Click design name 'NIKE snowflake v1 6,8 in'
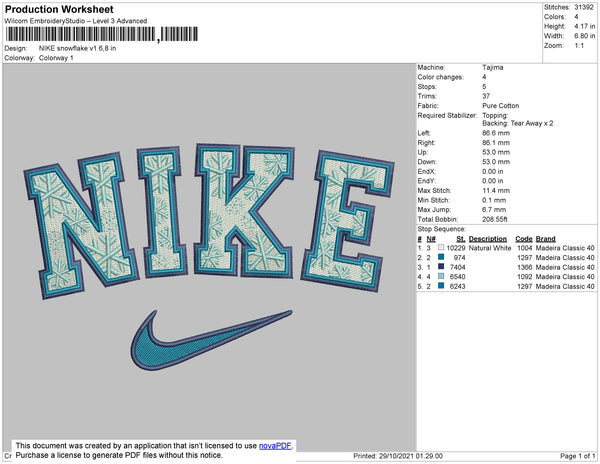Screen dimensions: 600x464 click(x=77, y=49)
